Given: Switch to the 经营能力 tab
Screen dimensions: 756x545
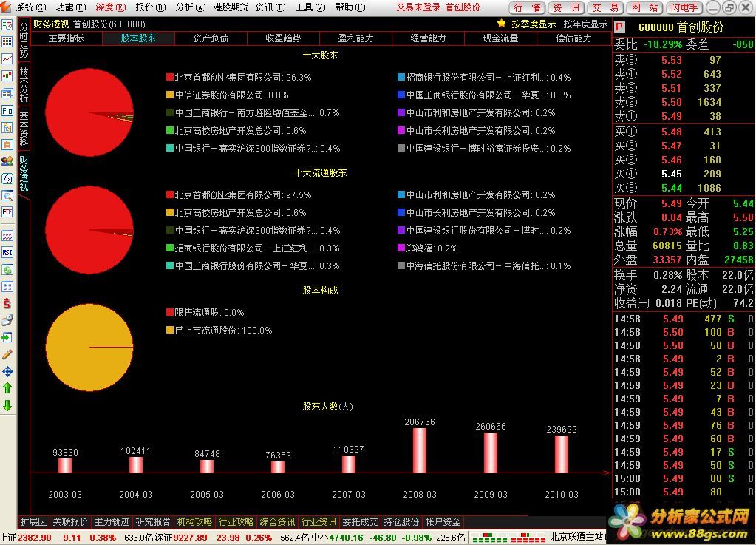Looking at the screenshot, I should (428, 38).
